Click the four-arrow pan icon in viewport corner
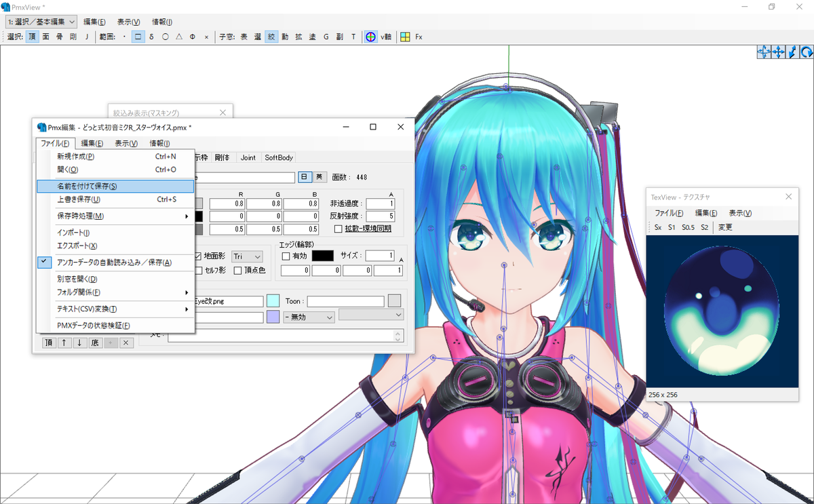Image resolution: width=814 pixels, height=504 pixels. (778, 52)
